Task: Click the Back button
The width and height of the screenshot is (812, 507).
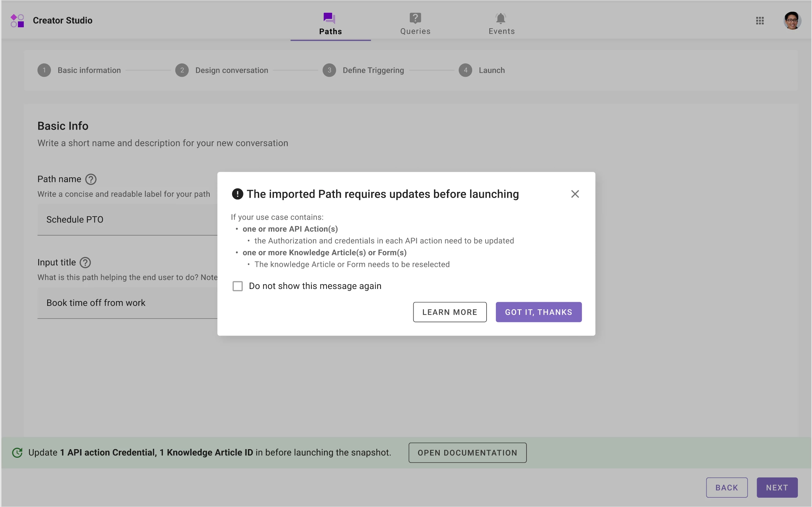Action: (727, 487)
